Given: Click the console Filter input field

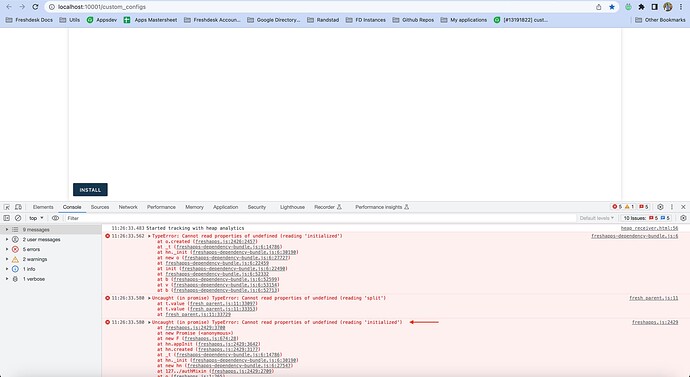Looking at the screenshot, I should pos(320,218).
